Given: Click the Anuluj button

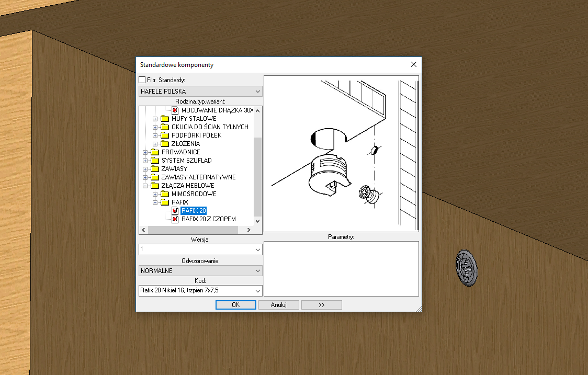Looking at the screenshot, I should (x=278, y=305).
